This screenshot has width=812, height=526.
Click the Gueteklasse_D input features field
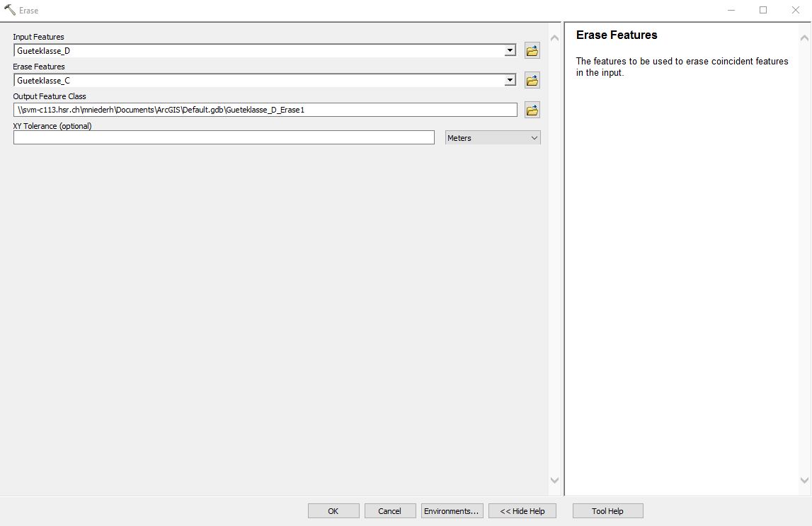(258, 51)
